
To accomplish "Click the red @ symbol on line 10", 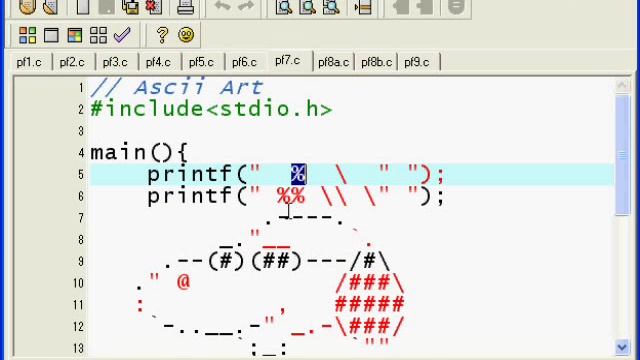I will coord(183,282).
